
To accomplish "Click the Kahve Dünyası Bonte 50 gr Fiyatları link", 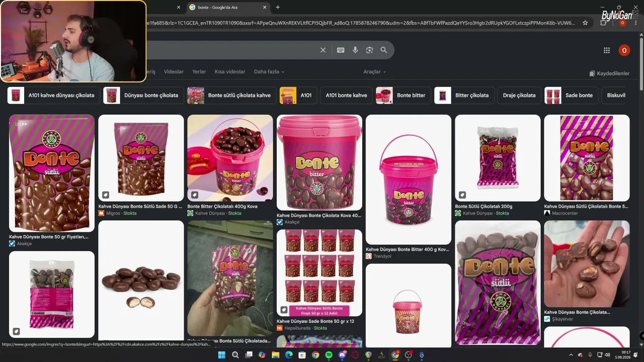I will pos(49,236).
